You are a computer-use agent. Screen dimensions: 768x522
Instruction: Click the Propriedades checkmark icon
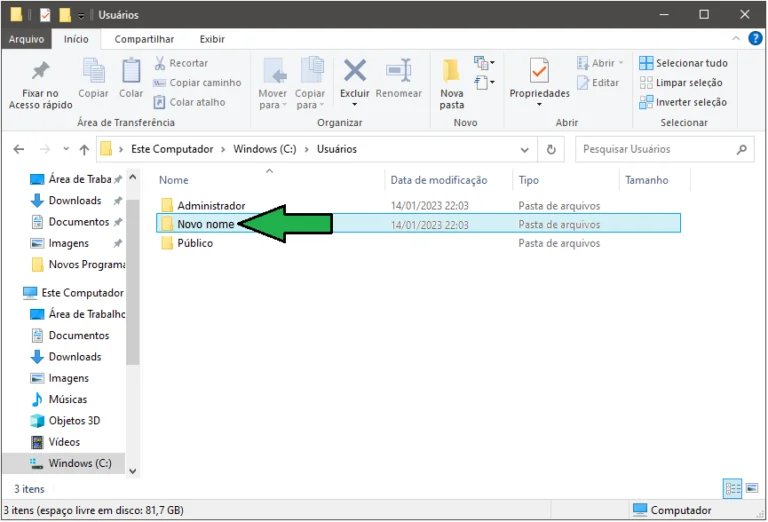click(539, 71)
